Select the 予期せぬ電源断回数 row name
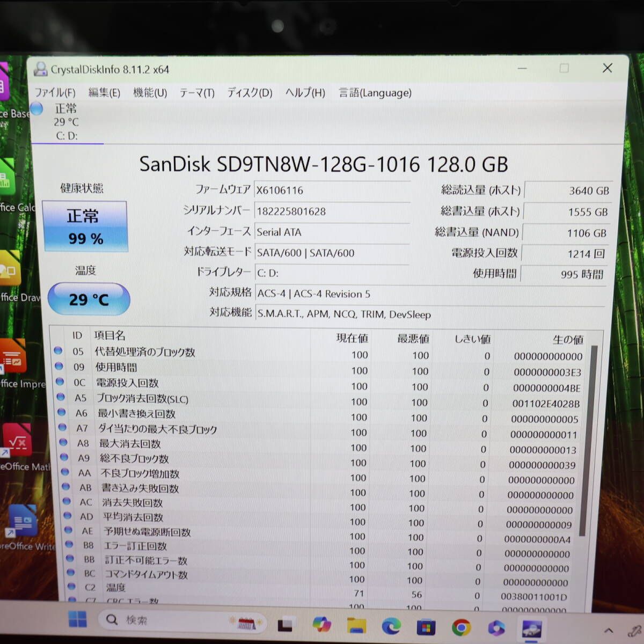The image size is (644, 644). [147, 531]
